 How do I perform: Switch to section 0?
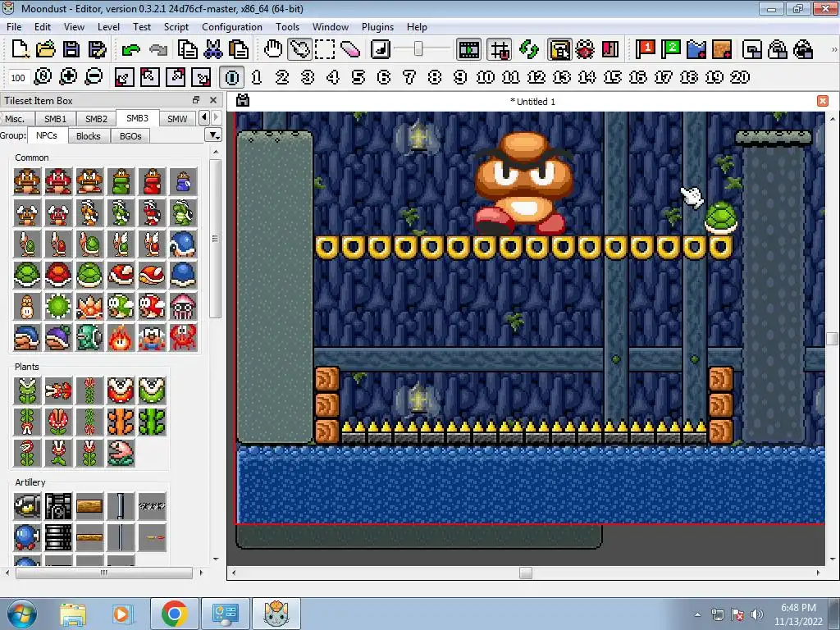point(232,77)
